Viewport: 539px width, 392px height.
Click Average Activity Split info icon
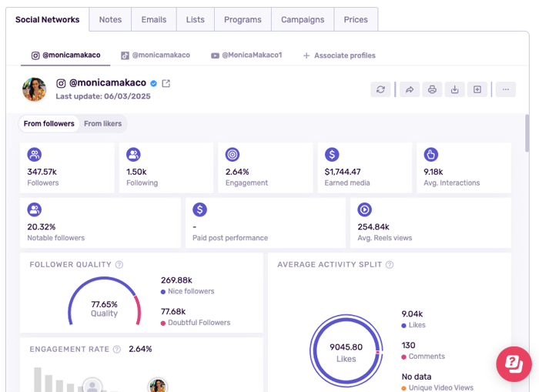[x=390, y=265]
